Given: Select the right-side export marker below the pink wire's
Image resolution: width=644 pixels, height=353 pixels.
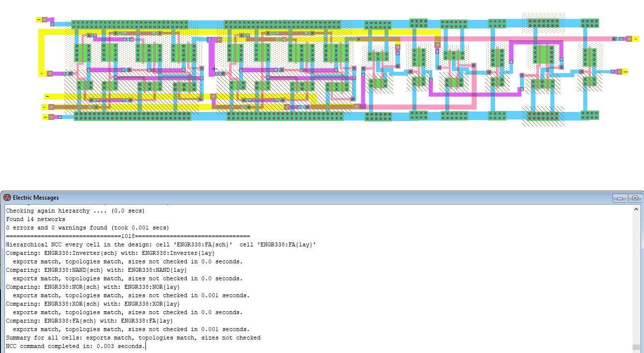Looking at the screenshot, I should (625, 72).
